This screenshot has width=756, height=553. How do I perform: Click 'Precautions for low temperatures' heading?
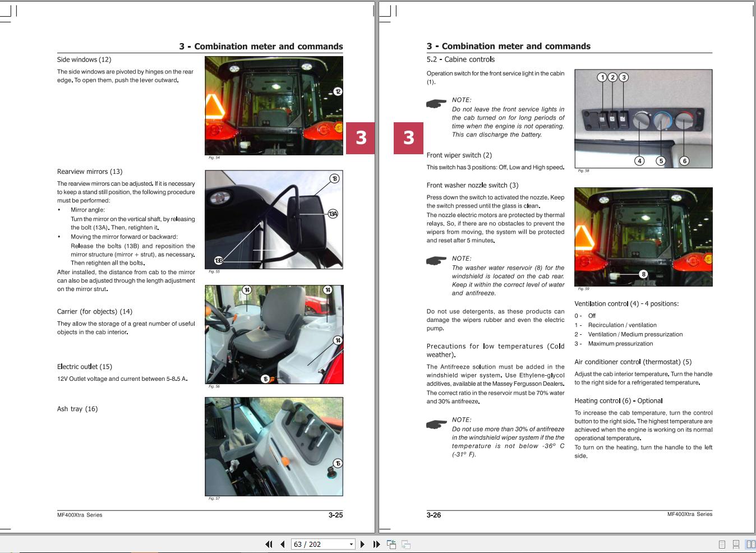pyautogui.click(x=495, y=351)
